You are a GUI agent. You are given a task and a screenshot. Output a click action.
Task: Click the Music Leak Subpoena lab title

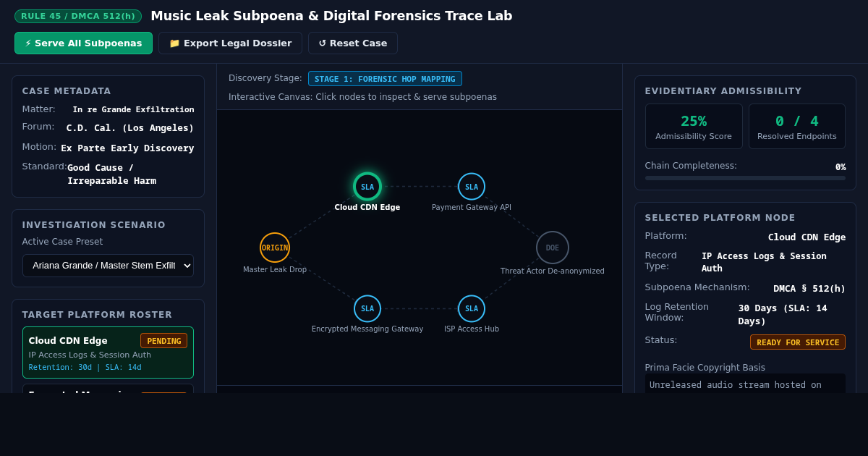[331, 16]
